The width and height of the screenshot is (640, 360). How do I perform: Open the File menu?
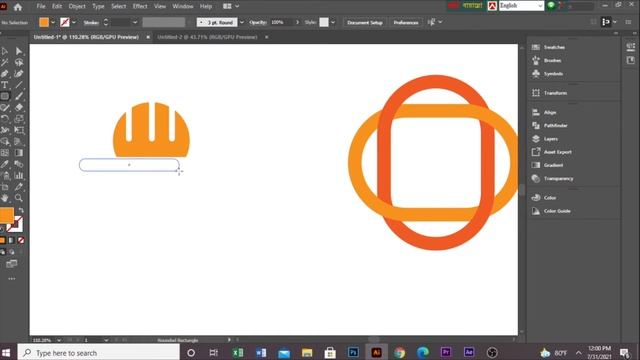41,6
